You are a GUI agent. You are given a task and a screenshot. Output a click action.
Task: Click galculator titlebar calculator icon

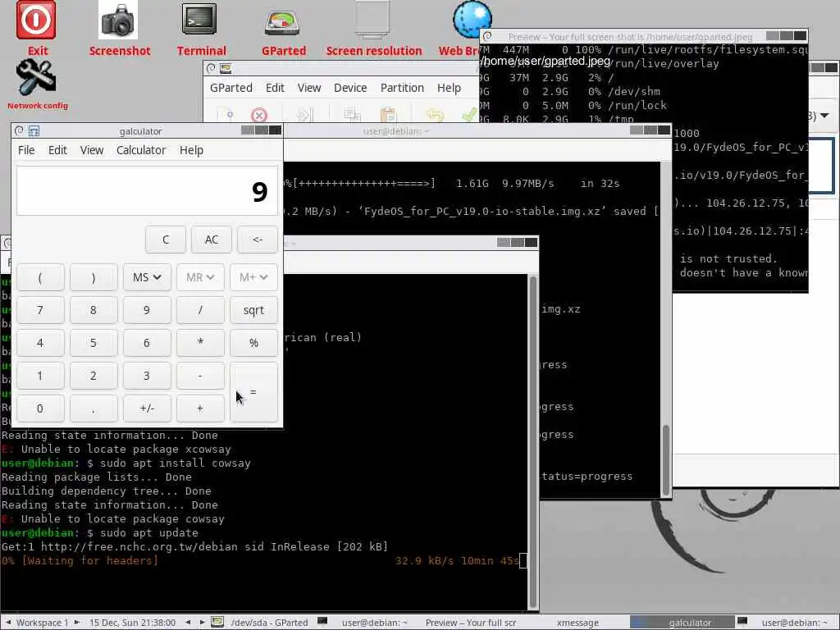pyautogui.click(x=33, y=130)
